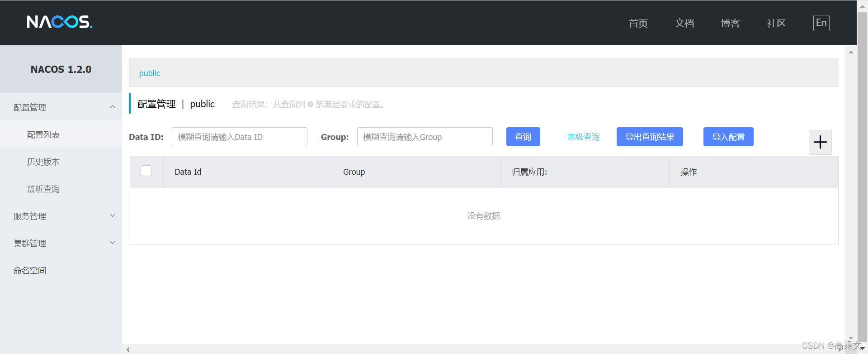Open 博客 in top navigation
Image resolution: width=868 pixels, height=354 pixels.
coord(731,23)
